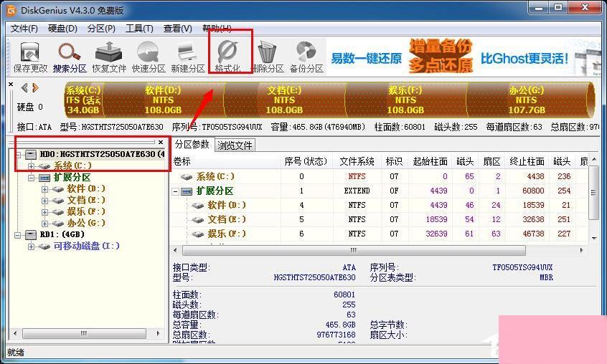This screenshot has width=607, height=364.
Task: Click the 起始柱面 column header
Action: point(430,161)
